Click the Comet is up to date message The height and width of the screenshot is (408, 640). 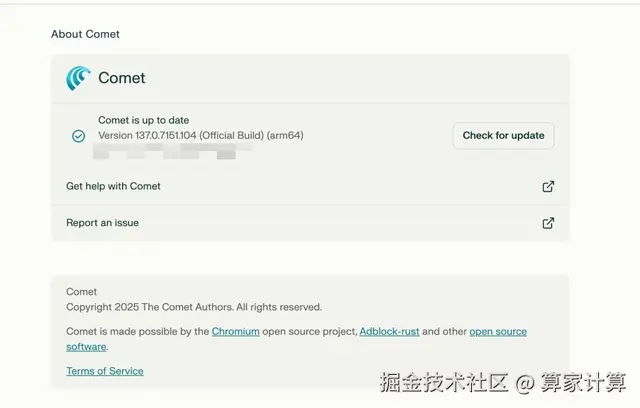coord(143,120)
